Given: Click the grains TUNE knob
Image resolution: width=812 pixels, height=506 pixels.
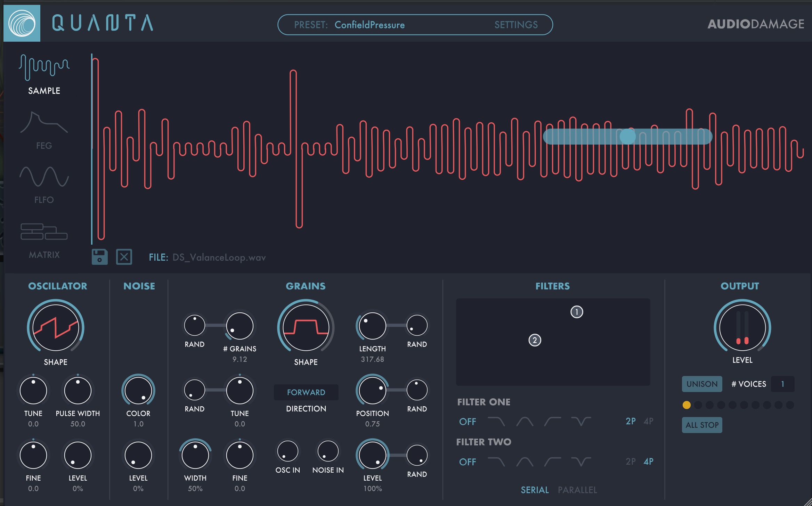Looking at the screenshot, I should [x=240, y=391].
